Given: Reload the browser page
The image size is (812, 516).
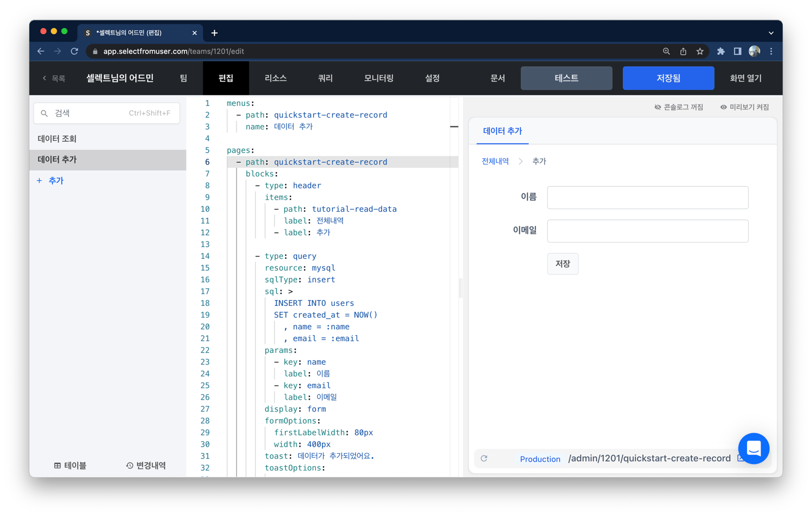Looking at the screenshot, I should click(75, 51).
